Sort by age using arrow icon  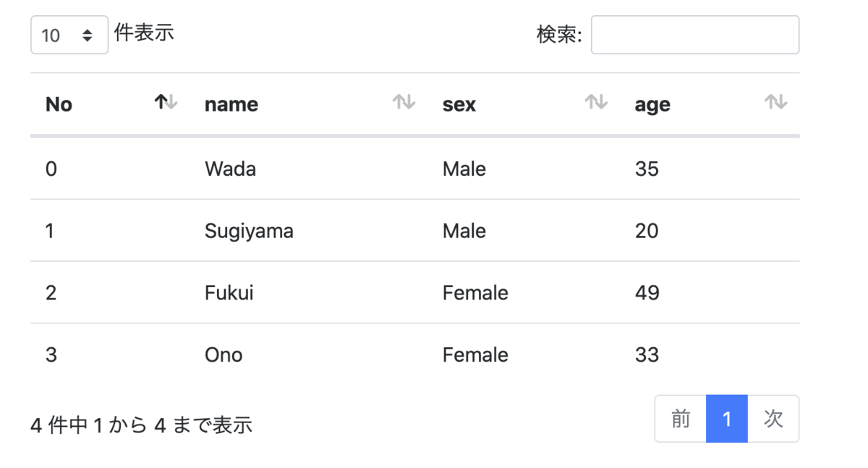pos(776,103)
